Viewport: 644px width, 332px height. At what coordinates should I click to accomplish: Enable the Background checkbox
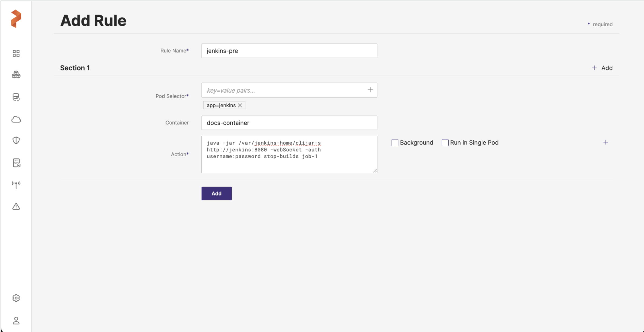pyautogui.click(x=395, y=143)
